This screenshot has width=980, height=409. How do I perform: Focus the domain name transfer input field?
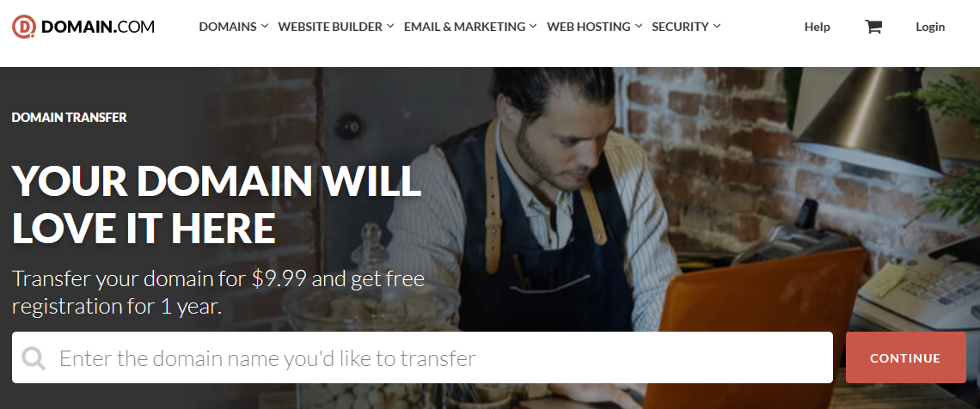click(x=422, y=357)
